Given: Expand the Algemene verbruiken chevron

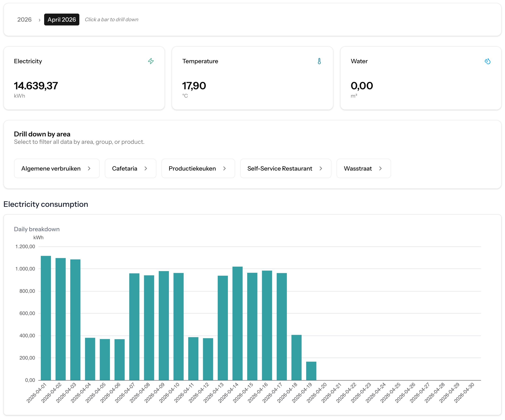Looking at the screenshot, I should [89, 168].
